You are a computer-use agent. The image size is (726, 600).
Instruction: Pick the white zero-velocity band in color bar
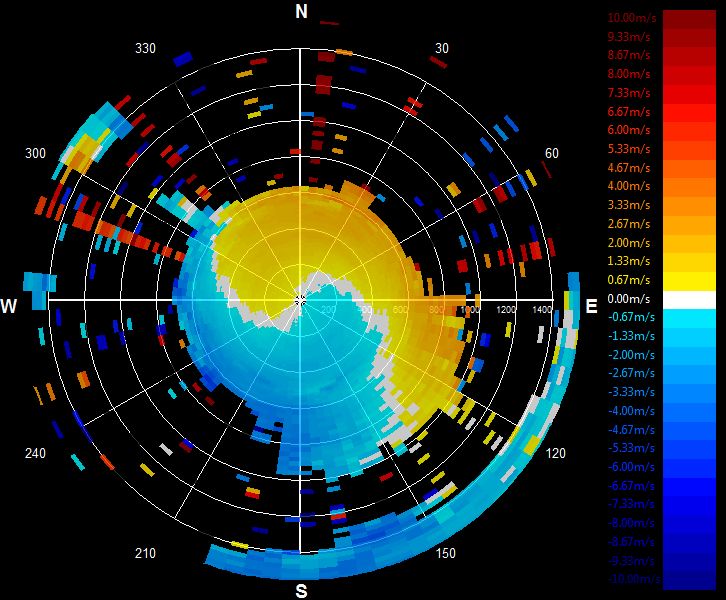(x=689, y=300)
